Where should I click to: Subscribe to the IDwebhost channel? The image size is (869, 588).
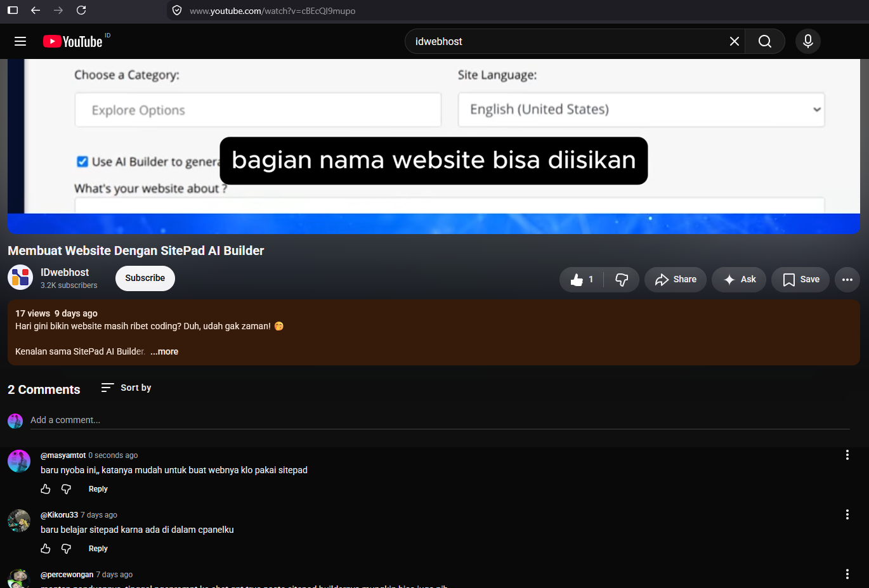(145, 278)
